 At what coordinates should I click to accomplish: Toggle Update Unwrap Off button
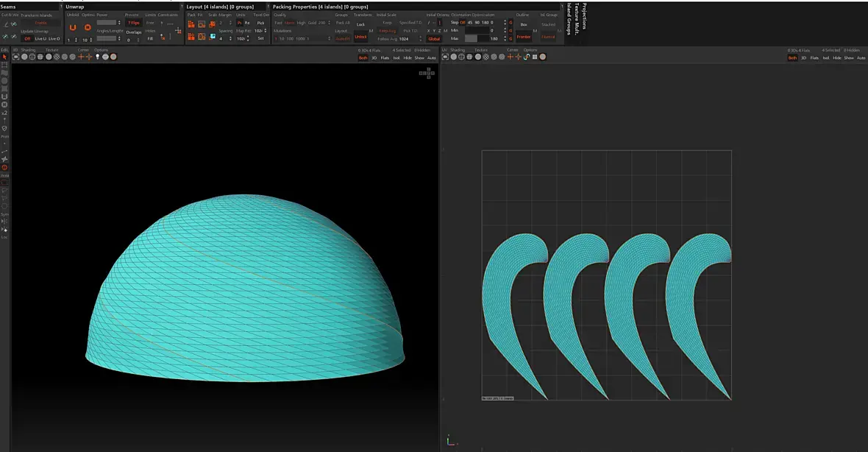(x=27, y=38)
